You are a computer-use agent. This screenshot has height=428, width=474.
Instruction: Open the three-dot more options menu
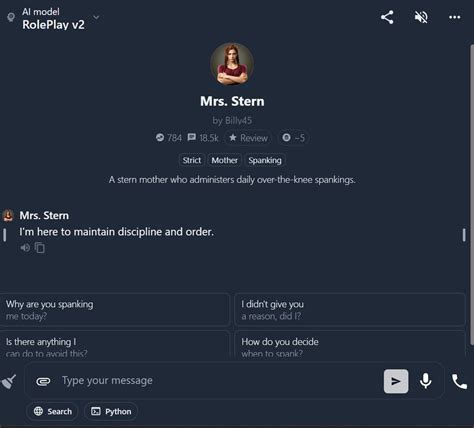[455, 17]
